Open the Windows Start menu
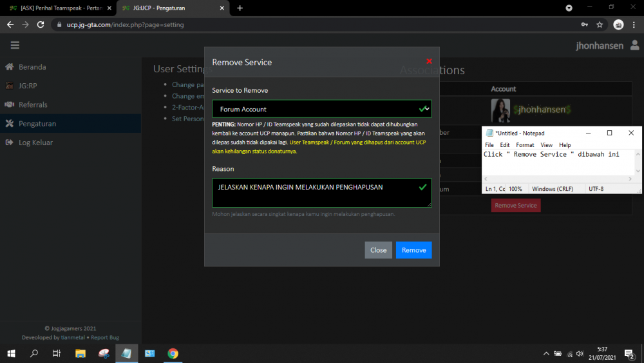Viewport: 644px width, 363px height. (x=11, y=353)
